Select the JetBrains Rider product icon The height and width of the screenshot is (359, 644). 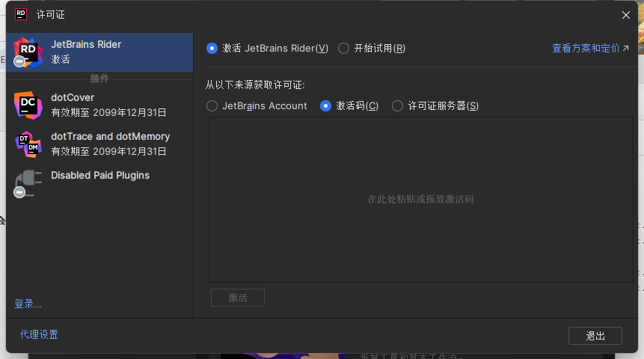click(28, 52)
